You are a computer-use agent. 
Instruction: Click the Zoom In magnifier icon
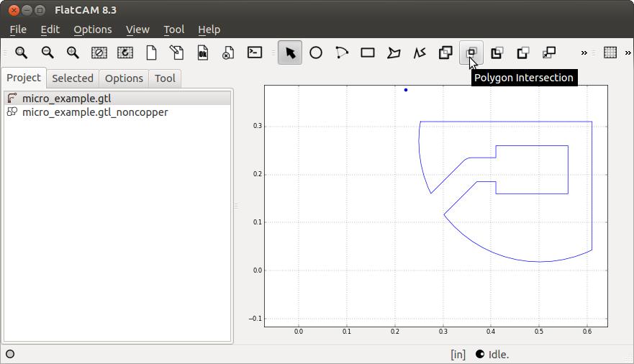click(x=73, y=53)
